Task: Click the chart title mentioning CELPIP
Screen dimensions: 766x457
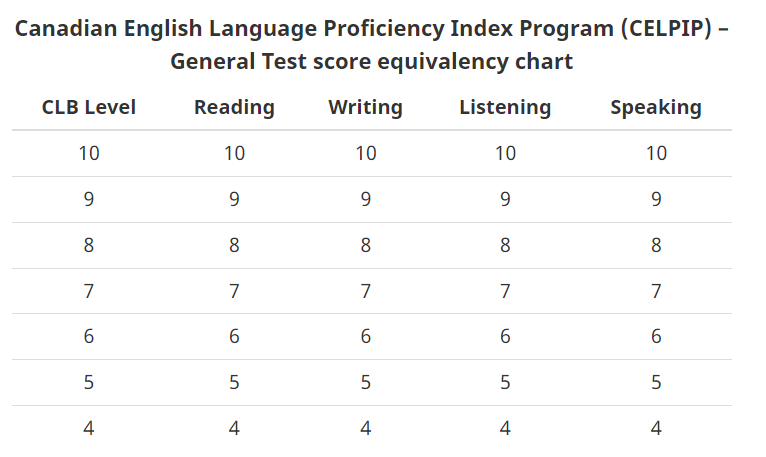Action: pyautogui.click(x=371, y=44)
